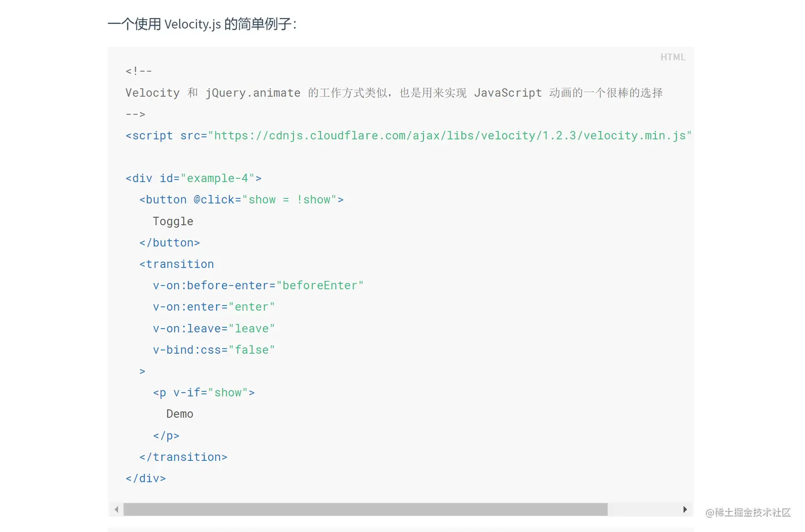Image resolution: width=805 pixels, height=532 pixels.
Task: Click the p v-if="show" line
Action: tap(203, 393)
